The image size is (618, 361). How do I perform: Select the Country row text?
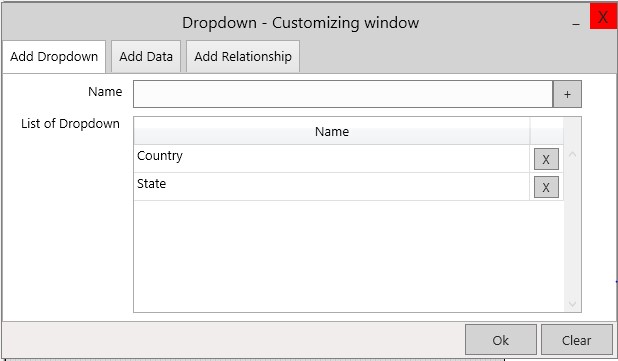160,156
